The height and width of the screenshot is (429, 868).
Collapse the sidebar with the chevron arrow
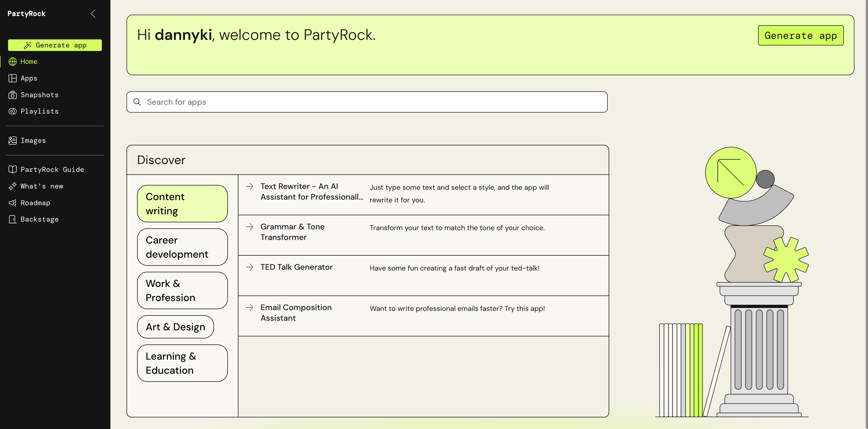[x=93, y=13]
